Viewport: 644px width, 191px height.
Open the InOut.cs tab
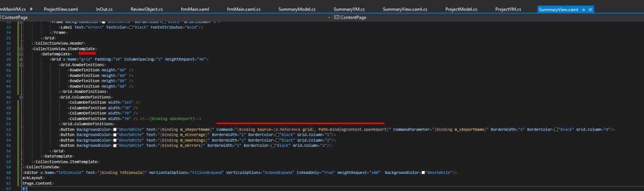(x=104, y=10)
